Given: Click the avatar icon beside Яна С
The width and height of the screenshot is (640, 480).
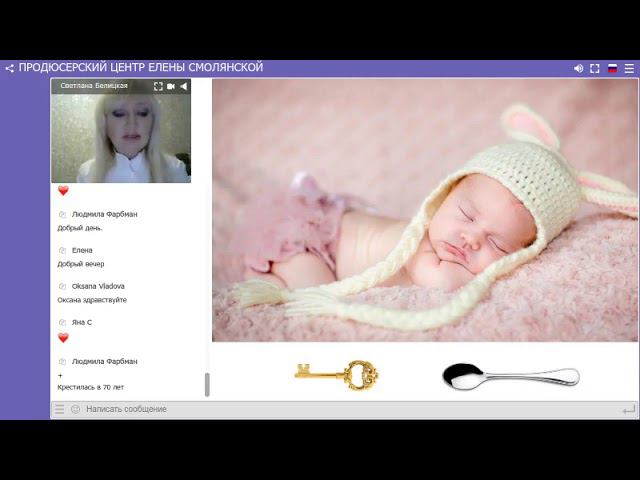Looking at the screenshot, I should pyautogui.click(x=62, y=322).
